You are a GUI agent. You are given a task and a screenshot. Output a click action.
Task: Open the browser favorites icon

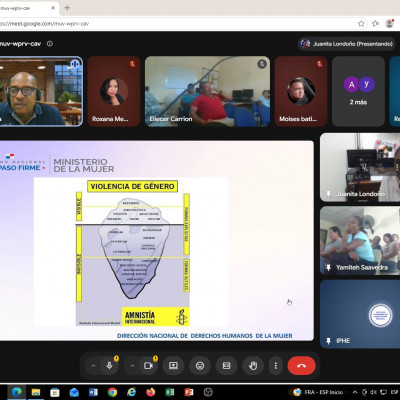pyautogui.click(x=375, y=23)
